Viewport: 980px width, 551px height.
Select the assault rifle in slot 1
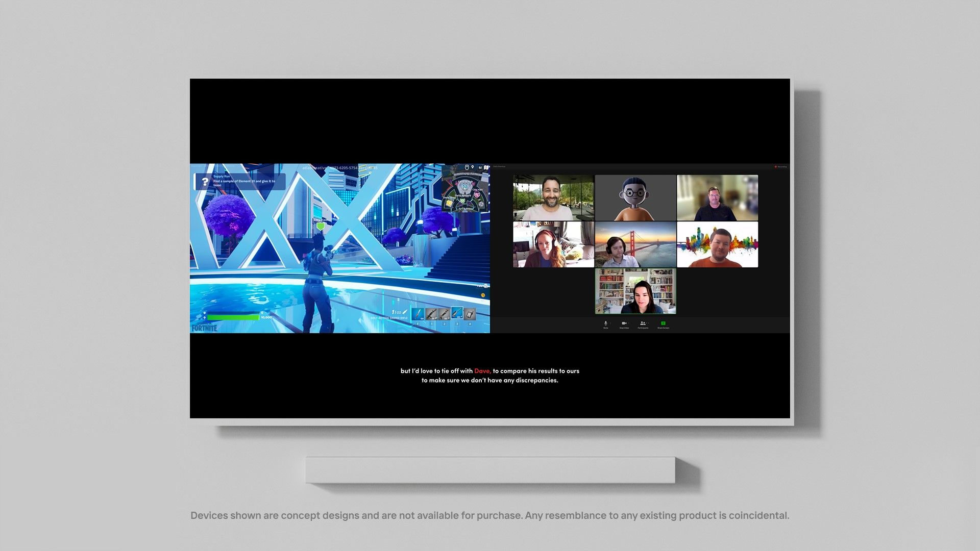pos(431,314)
